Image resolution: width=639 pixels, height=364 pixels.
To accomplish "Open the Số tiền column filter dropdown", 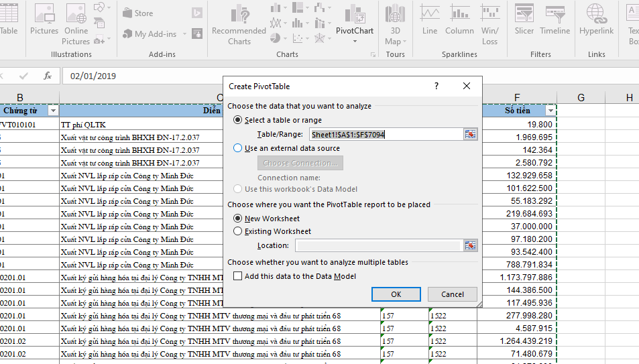I will tap(550, 111).
